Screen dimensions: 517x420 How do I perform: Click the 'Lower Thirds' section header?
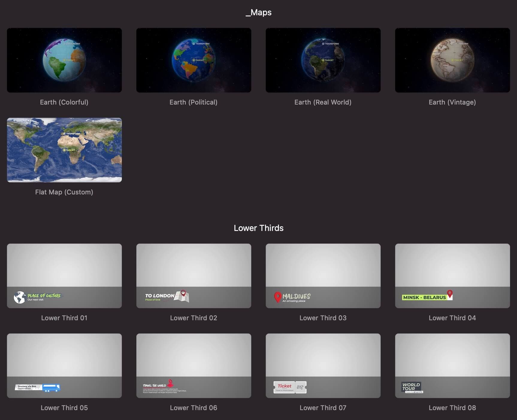click(x=258, y=228)
